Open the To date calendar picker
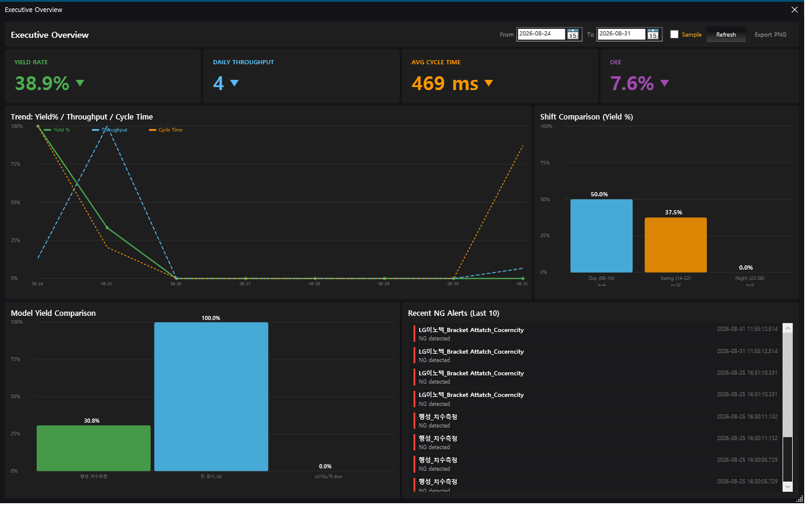 (653, 35)
